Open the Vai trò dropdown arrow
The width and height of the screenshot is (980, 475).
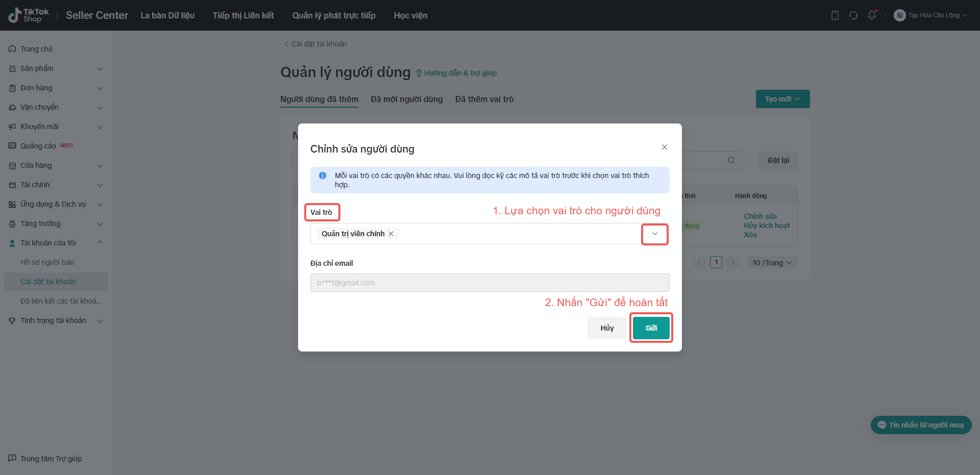point(654,234)
